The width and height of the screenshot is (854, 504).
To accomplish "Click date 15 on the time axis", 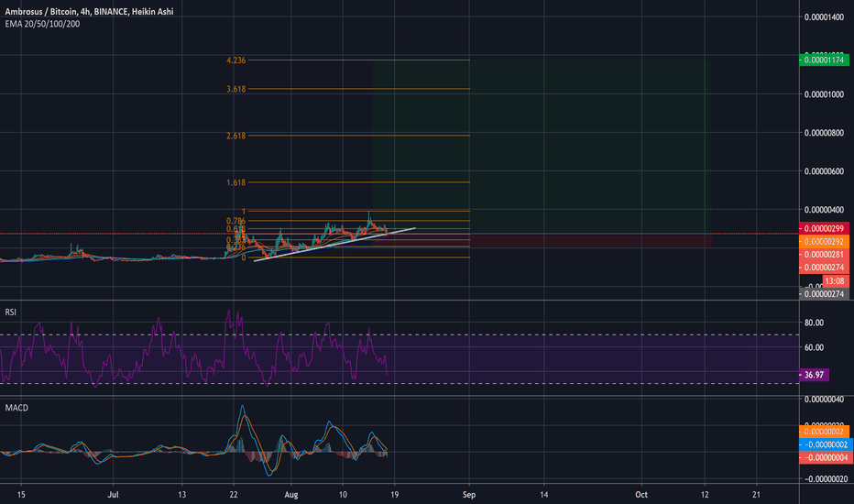I will tap(21, 495).
